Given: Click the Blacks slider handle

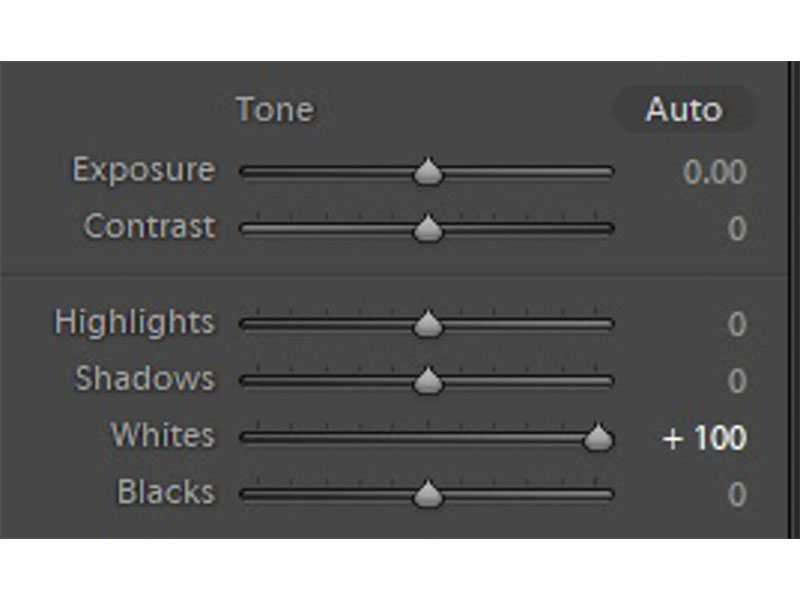Looking at the screenshot, I should [x=428, y=494].
